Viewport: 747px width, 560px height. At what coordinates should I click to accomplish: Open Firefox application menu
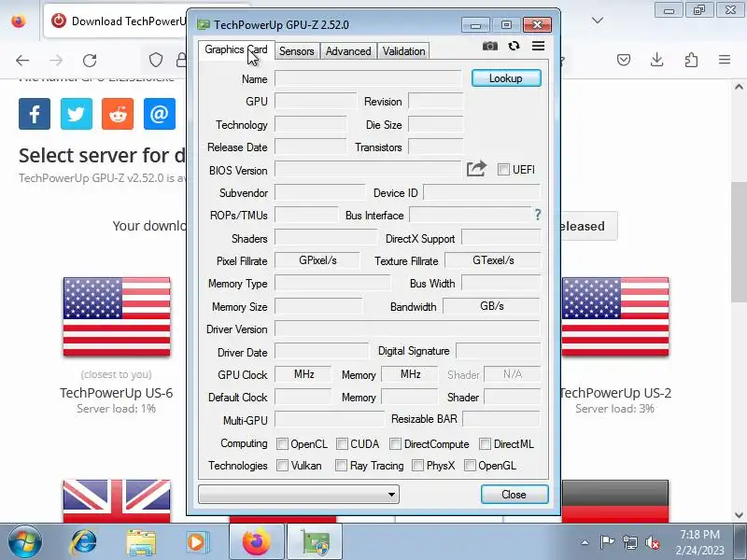725,60
